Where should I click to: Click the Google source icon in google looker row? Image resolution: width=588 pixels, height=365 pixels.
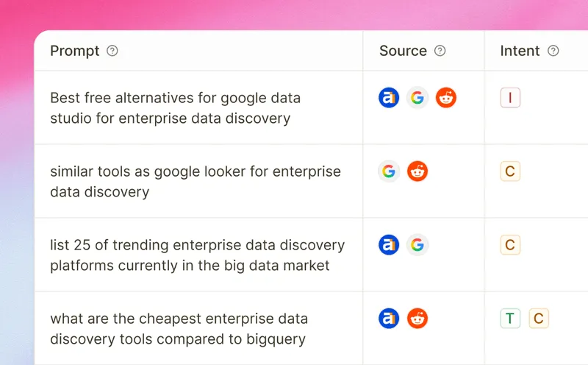(389, 171)
